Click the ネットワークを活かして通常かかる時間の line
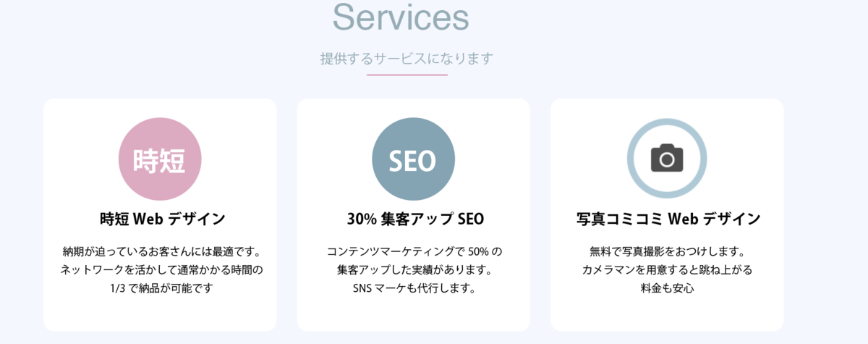 point(161,271)
